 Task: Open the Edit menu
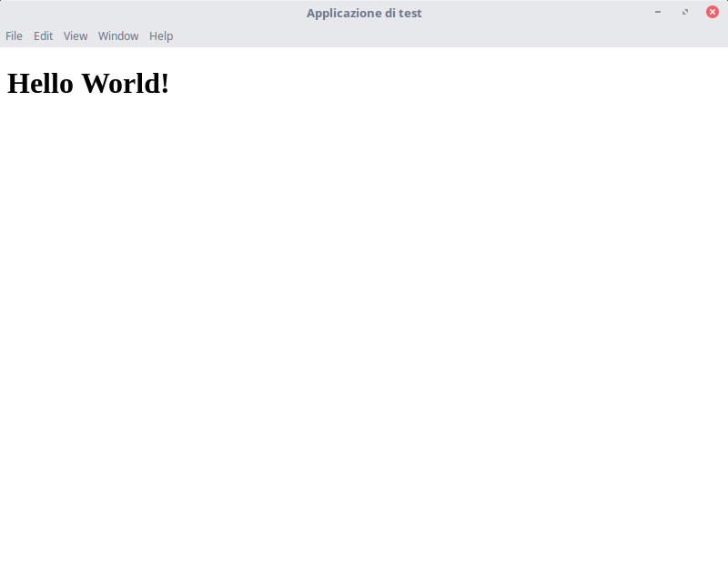[43, 36]
